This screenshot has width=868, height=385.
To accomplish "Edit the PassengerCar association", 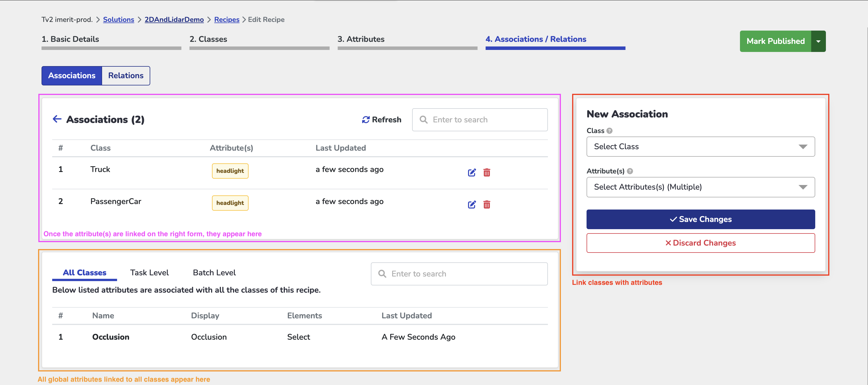I will coord(471,205).
